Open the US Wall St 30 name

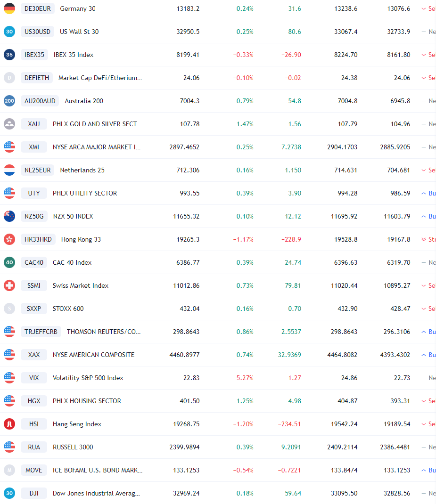[x=79, y=32]
